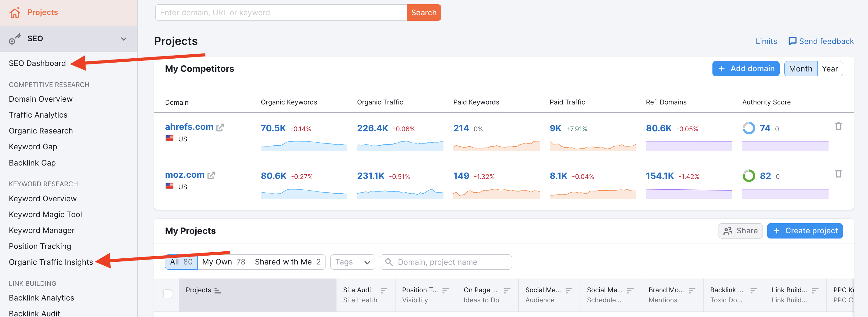This screenshot has height=317, width=868.
Task: Open the Tags dropdown
Action: (x=353, y=262)
